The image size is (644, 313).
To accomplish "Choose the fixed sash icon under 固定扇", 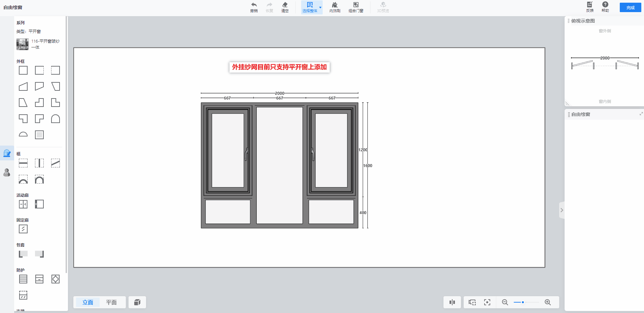I will tap(23, 229).
